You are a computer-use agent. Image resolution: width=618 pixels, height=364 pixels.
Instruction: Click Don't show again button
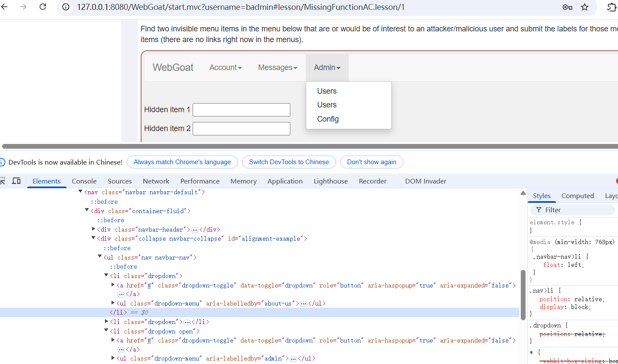[372, 162]
